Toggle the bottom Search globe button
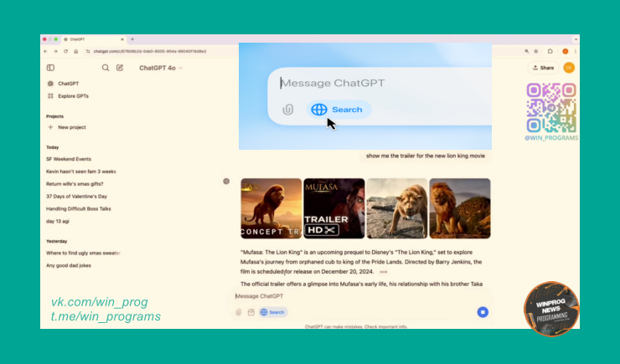This screenshot has height=364, width=620. coord(272,312)
